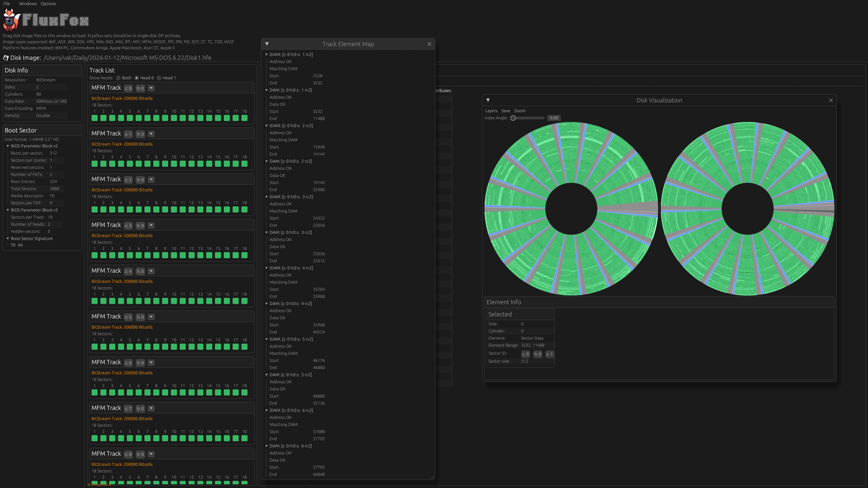The height and width of the screenshot is (488, 868).
Task: Select the Head 1 radio button
Action: (x=159, y=78)
